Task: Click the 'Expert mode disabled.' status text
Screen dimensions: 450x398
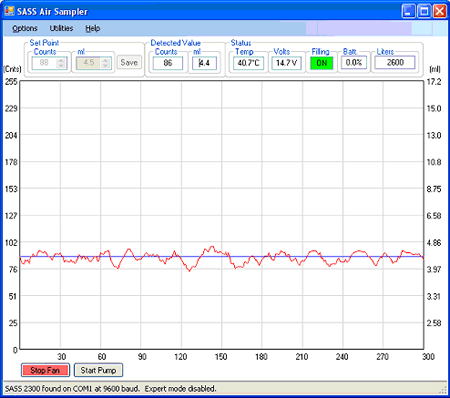Action: click(x=180, y=389)
